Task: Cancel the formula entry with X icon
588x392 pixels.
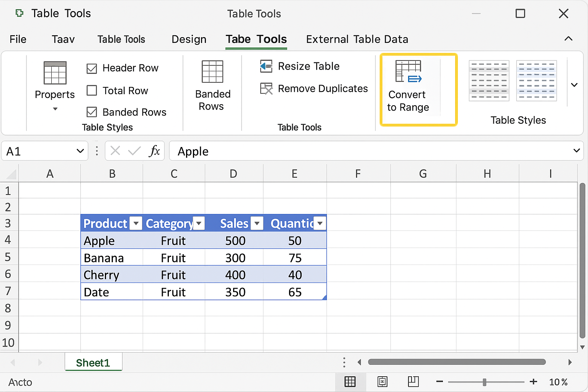Action: point(115,151)
